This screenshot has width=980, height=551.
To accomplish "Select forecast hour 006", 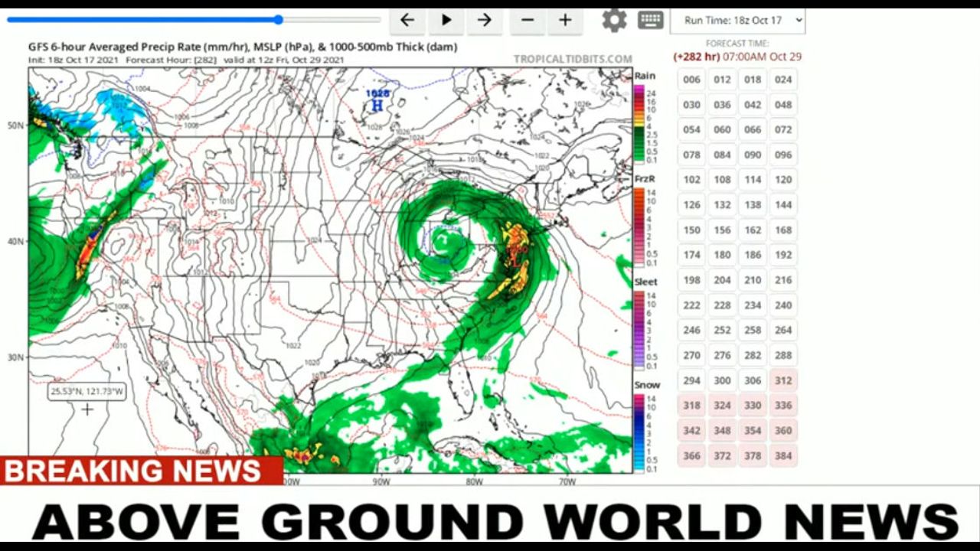I will coord(691,80).
